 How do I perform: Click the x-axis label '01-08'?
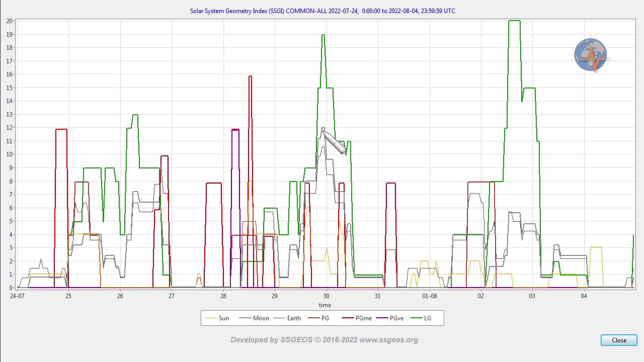tap(430, 296)
